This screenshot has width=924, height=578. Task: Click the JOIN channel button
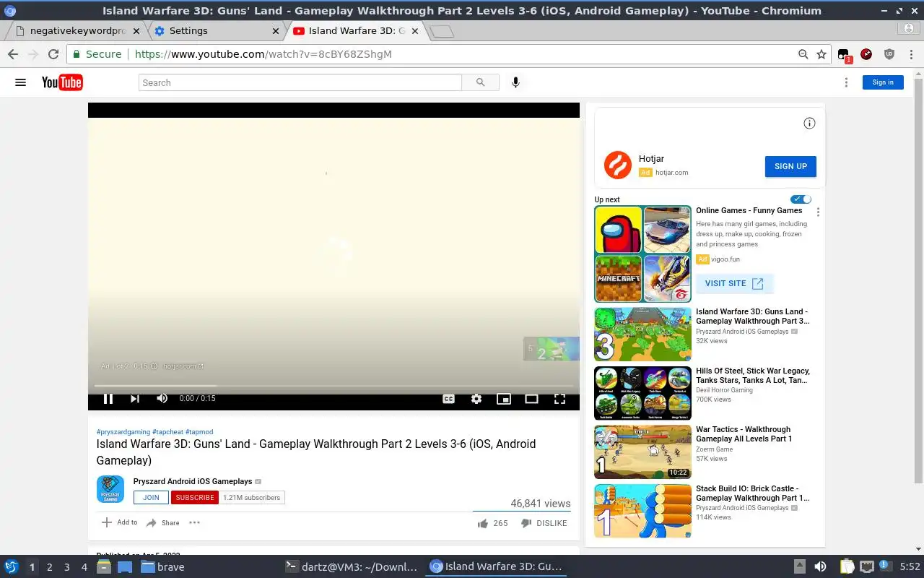(x=151, y=497)
